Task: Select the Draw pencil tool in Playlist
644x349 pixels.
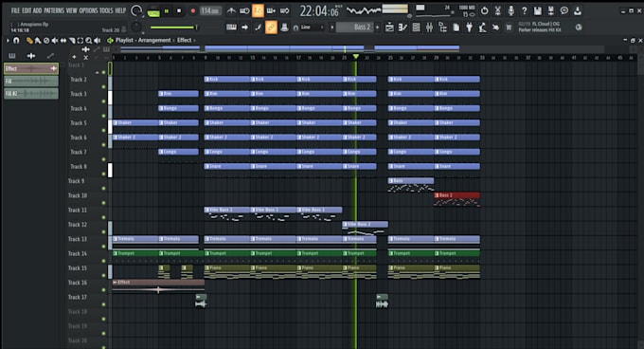Action: pos(29,40)
